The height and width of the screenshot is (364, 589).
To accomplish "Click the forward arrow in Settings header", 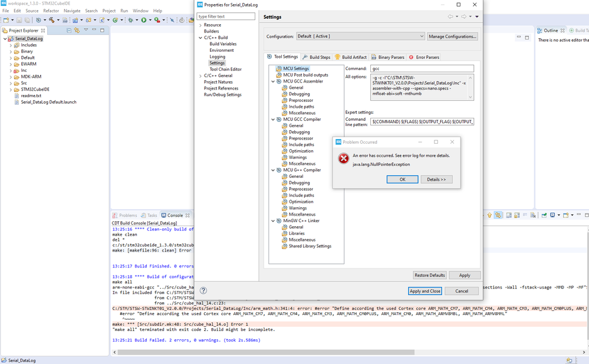I will coord(464,16).
